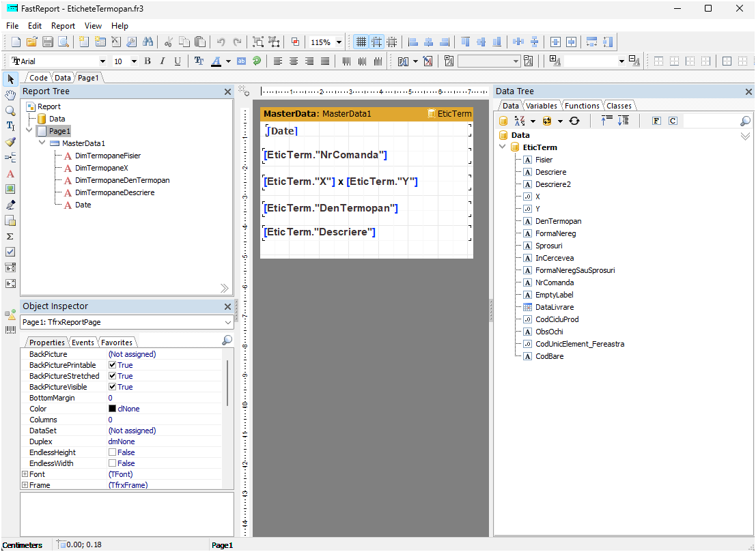Select the Edit Text tool
This screenshot has height=552, width=756.
coord(10,126)
